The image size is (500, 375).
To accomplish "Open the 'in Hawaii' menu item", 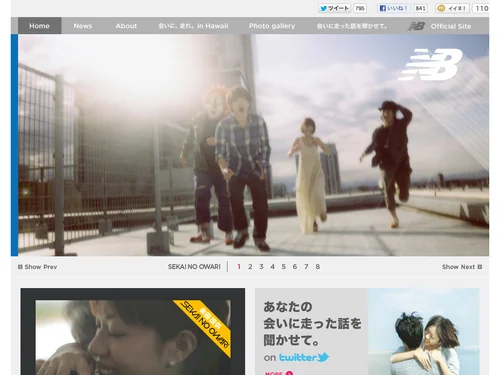I will pos(193,26).
